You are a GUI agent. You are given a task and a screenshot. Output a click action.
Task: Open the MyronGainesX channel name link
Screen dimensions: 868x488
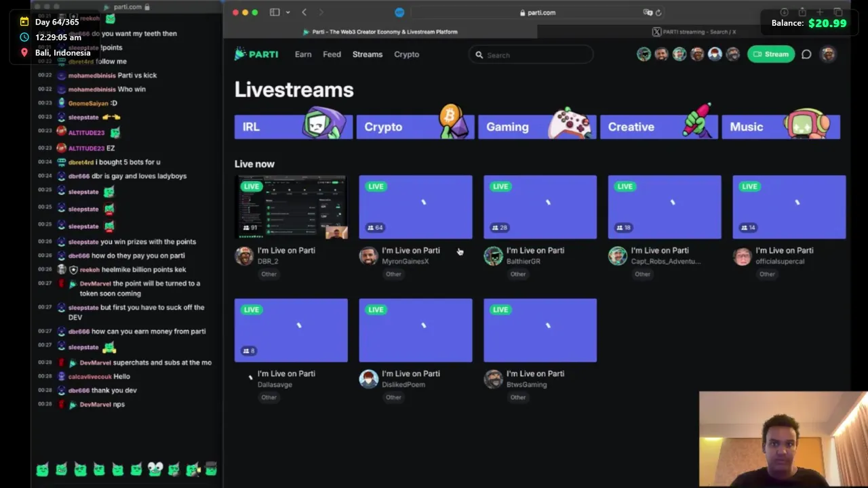[406, 262]
